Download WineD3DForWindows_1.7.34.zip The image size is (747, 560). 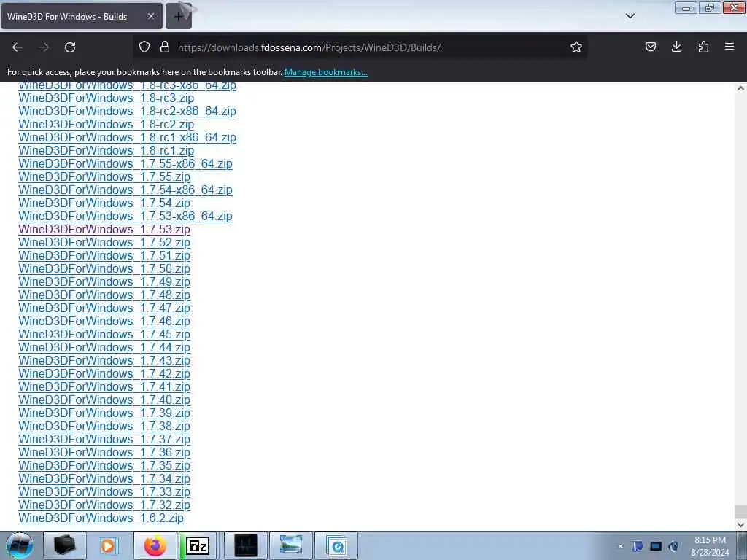104,479
